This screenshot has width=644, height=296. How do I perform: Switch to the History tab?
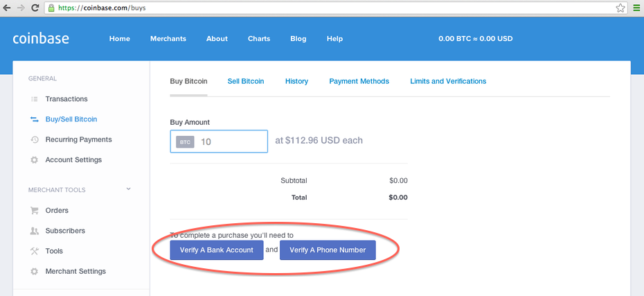tap(296, 81)
